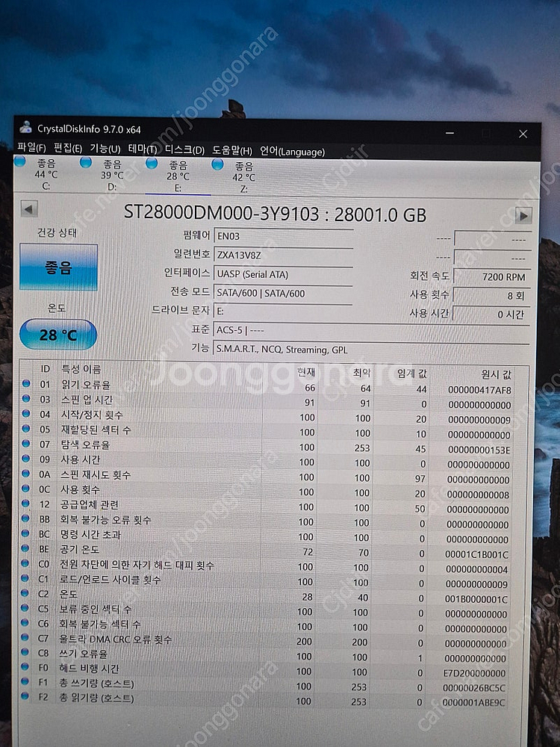Click status dot of row 04 시작/정지 횟수
The height and width of the screenshot is (747, 560).
pos(26,413)
